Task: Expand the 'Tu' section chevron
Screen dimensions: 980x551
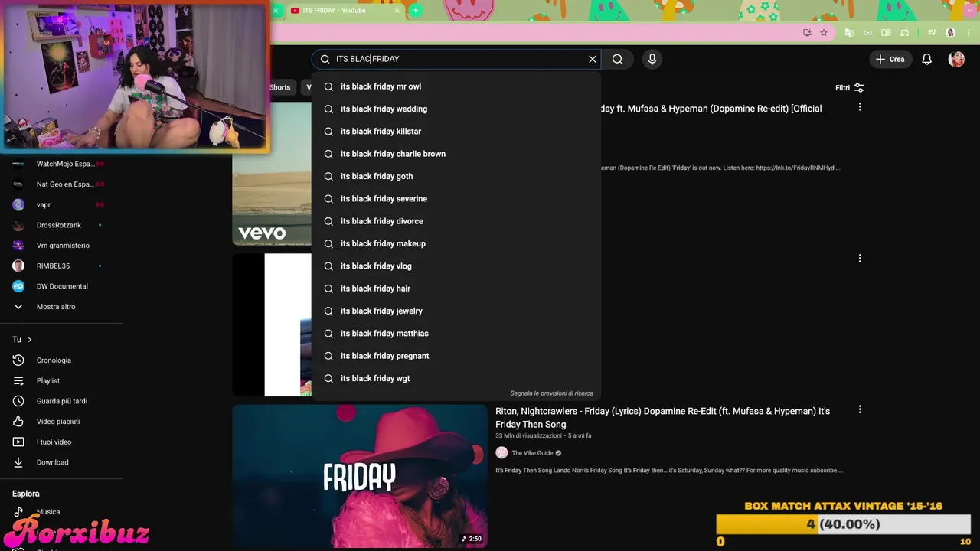Action: (x=30, y=340)
